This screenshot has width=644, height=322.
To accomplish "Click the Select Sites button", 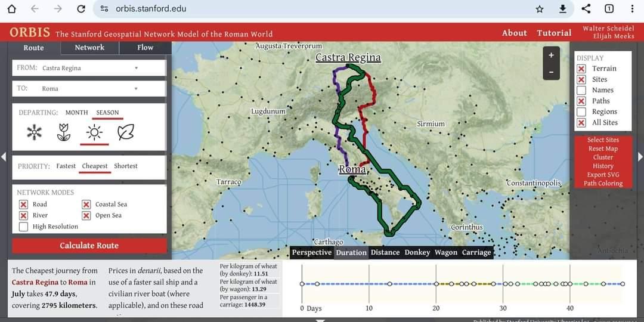I will (x=603, y=140).
